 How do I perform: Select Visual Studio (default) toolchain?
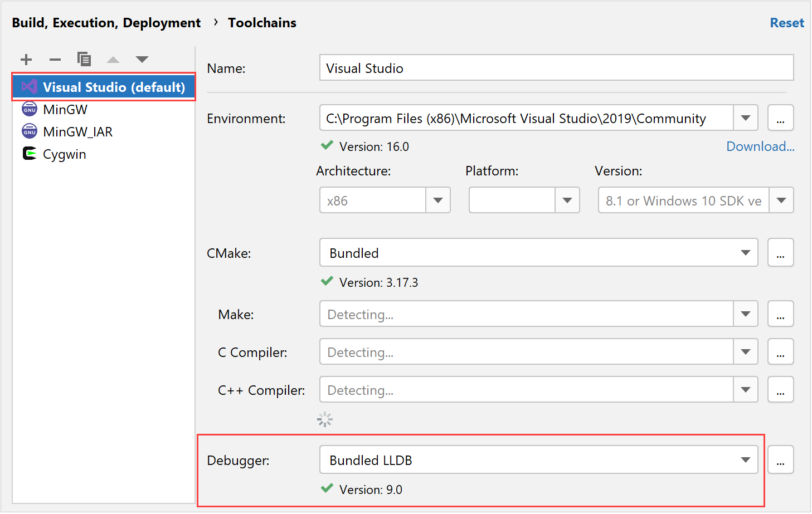(104, 87)
